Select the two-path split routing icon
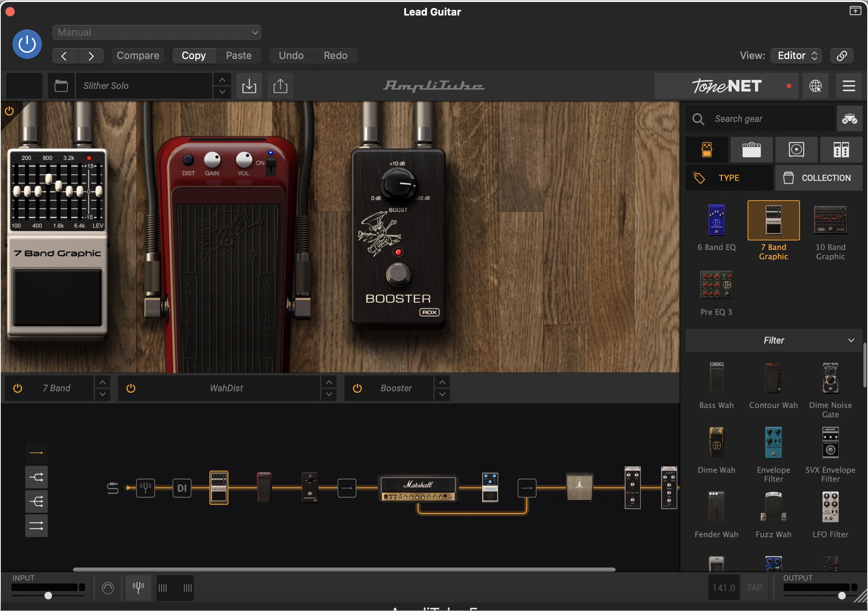Screen dimensions: 868x611 tap(36, 477)
